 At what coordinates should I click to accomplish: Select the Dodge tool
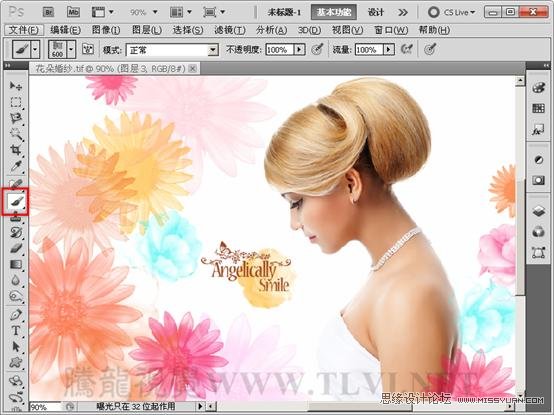[x=16, y=296]
